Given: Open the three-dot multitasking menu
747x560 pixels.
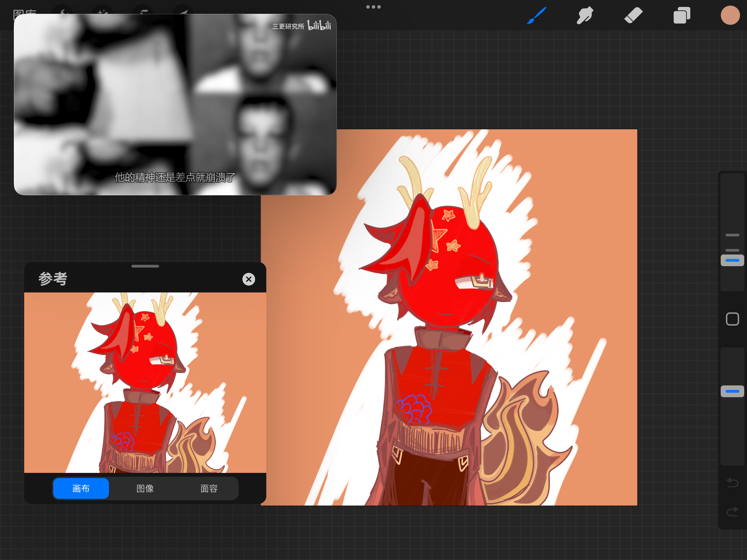Looking at the screenshot, I should 373,7.
